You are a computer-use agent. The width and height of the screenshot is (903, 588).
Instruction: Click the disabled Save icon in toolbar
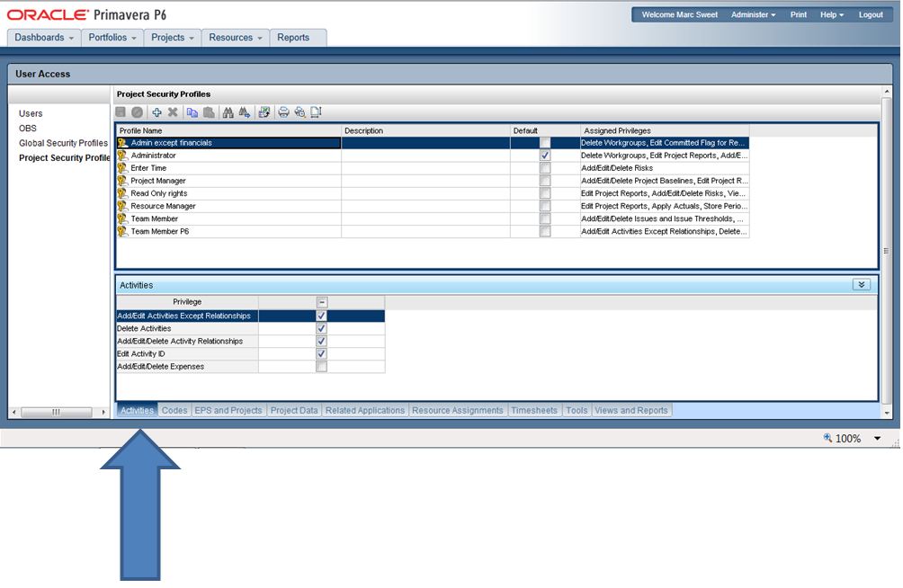coord(121,112)
